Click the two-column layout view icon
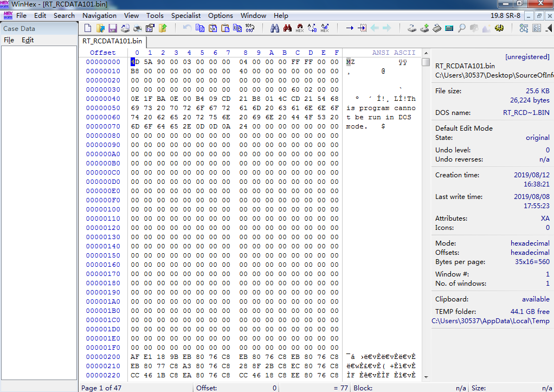Viewport: 554px width, 392px height. [x=537, y=28]
